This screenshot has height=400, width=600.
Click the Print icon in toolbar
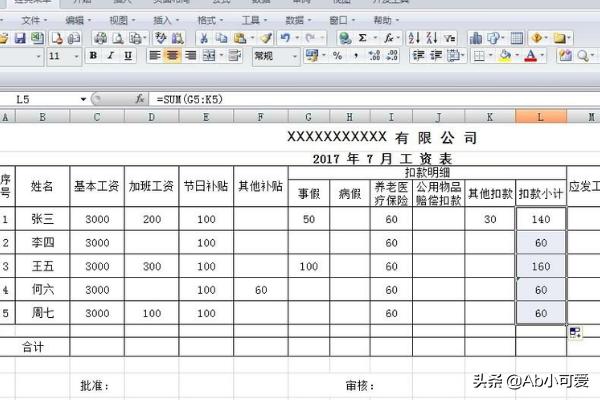click(101, 38)
